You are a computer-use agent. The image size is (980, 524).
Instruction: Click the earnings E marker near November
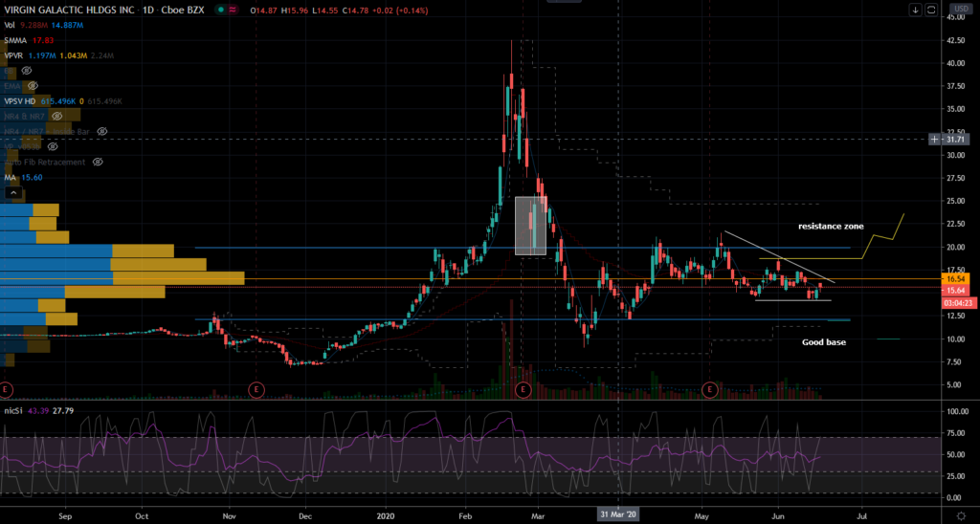tap(256, 390)
